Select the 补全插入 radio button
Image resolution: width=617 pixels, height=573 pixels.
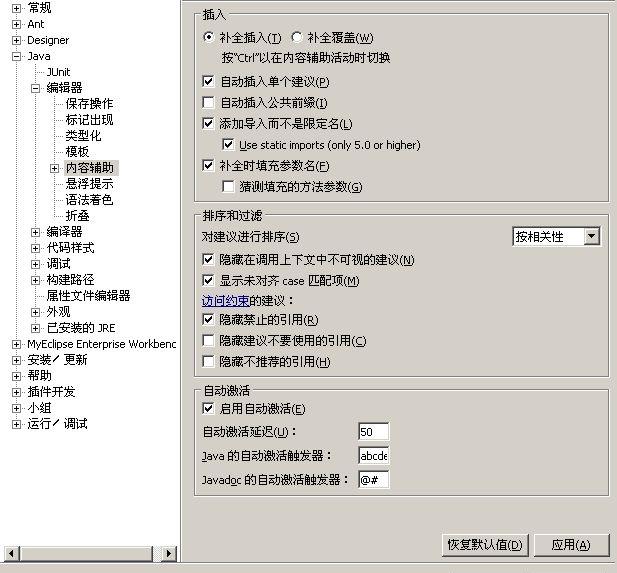[209, 37]
